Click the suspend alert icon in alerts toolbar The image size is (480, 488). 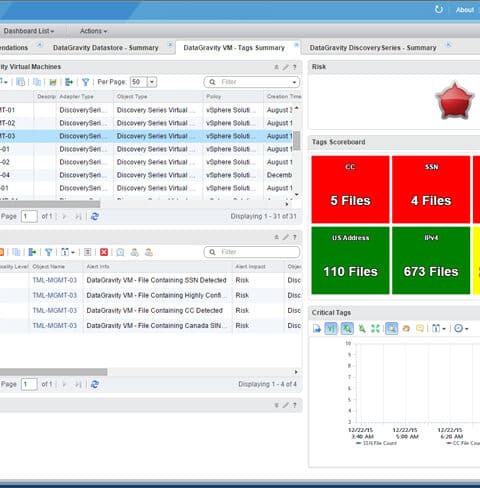click(87, 252)
